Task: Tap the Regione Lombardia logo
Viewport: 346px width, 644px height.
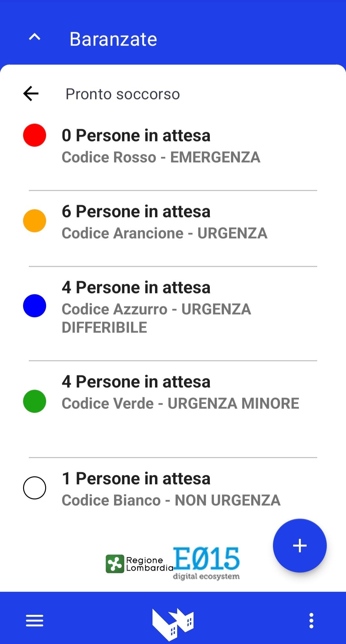Action: pyautogui.click(x=139, y=564)
